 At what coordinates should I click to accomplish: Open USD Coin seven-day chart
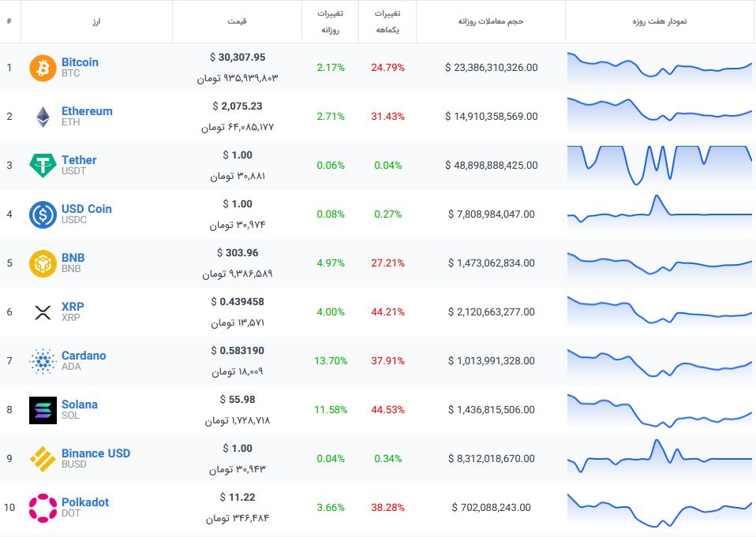pos(659,214)
